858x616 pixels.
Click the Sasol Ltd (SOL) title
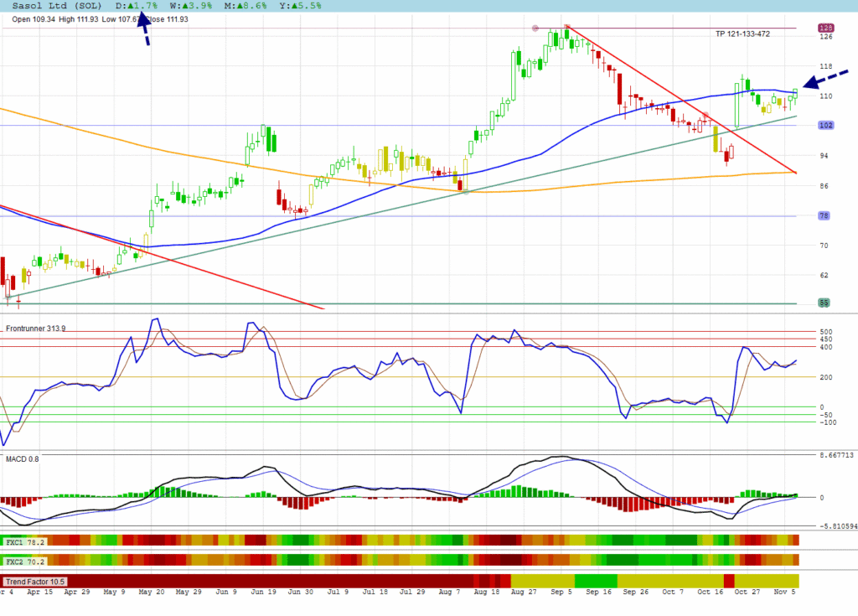click(x=57, y=5)
